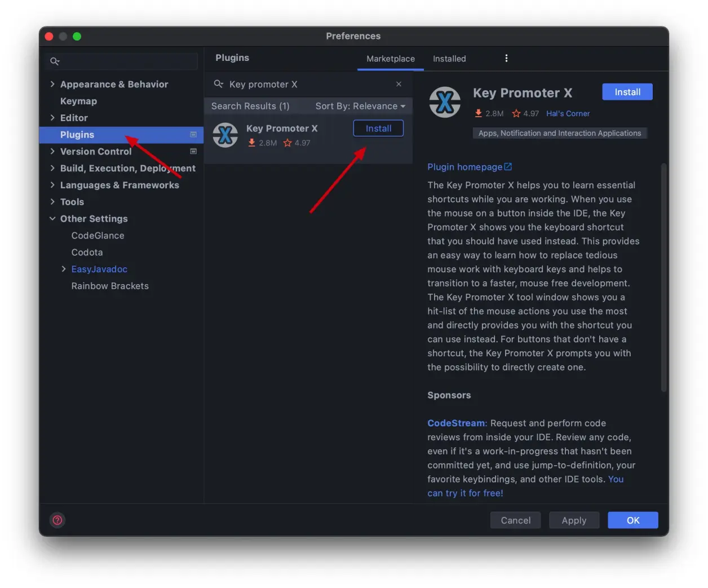Image resolution: width=708 pixels, height=588 pixels.
Task: Click the settings search magnifier icon
Action: pyautogui.click(x=55, y=61)
